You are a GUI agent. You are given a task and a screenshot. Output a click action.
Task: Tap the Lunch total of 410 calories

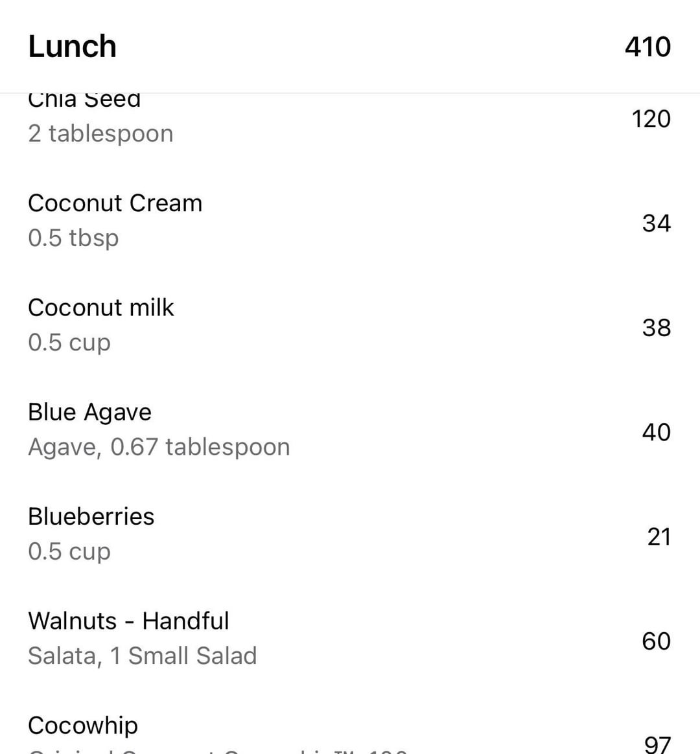[647, 47]
